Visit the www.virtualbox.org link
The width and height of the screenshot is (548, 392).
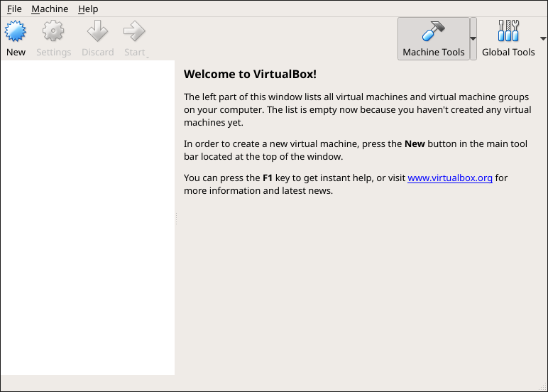point(450,178)
